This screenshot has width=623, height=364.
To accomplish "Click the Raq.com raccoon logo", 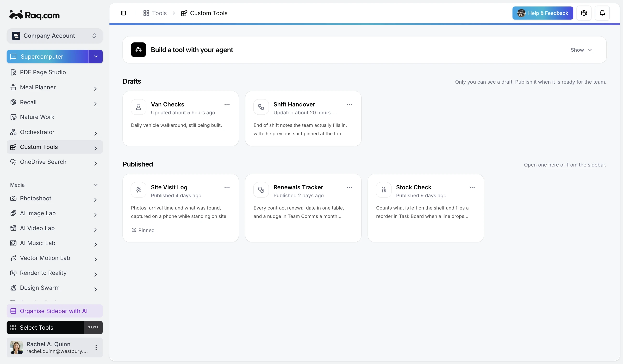I will [35, 15].
